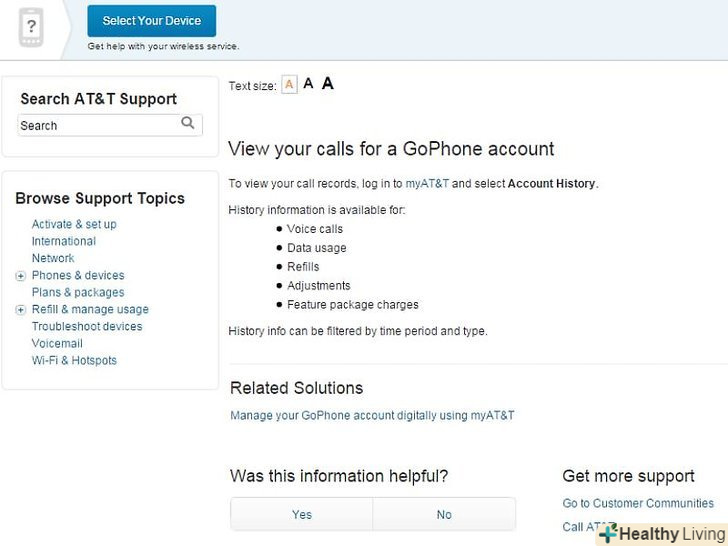This screenshot has width=728, height=546.
Task: Open the Plans & packages topic
Action: 78,293
